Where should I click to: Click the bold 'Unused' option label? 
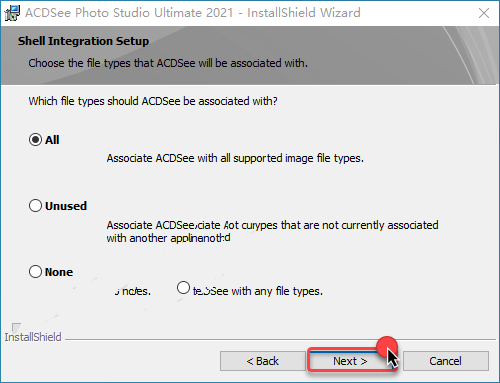tap(66, 206)
